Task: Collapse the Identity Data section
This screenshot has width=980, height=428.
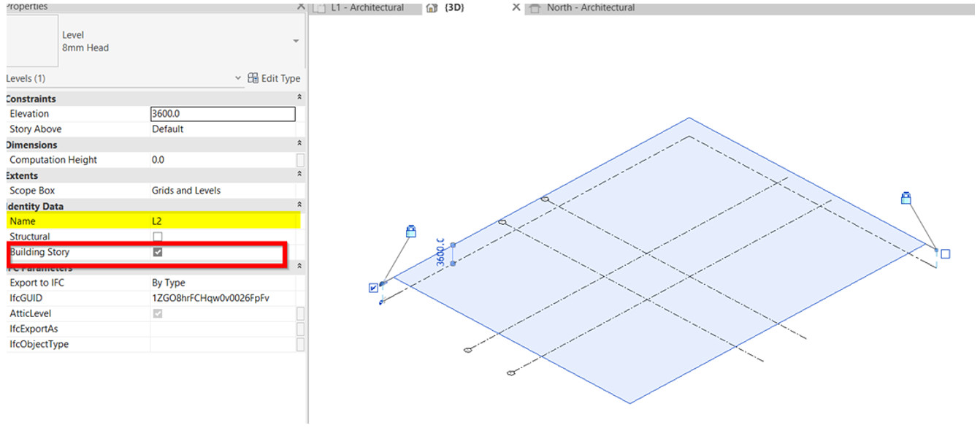Action: [x=299, y=206]
